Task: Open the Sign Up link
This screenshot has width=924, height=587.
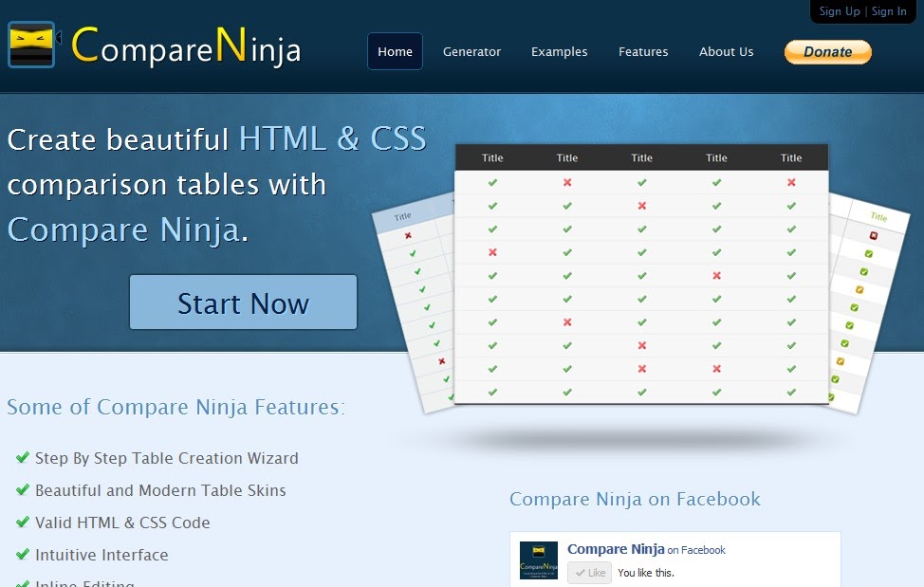Action: [838, 11]
